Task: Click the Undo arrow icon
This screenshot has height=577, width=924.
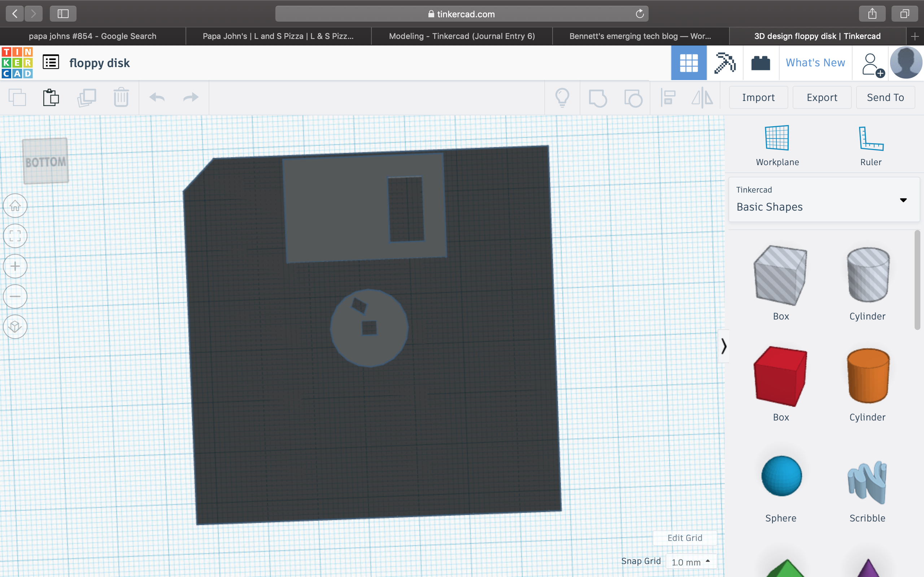Action: pos(157,97)
